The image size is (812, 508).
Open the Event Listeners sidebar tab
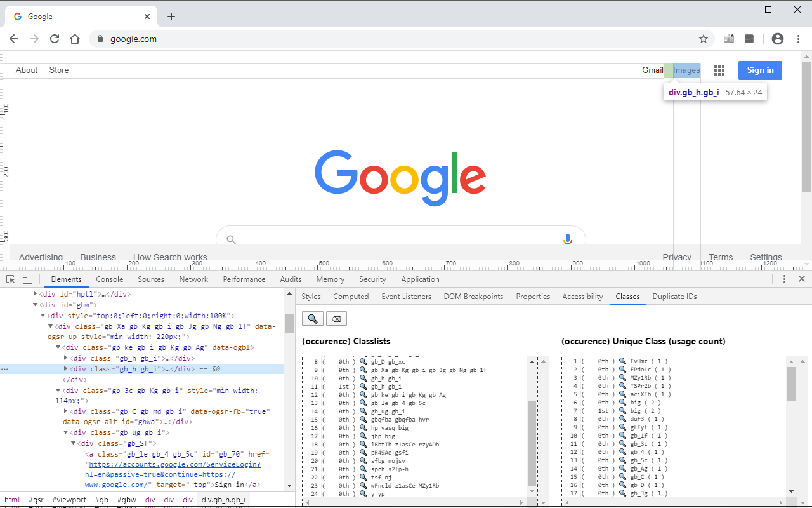(x=406, y=297)
